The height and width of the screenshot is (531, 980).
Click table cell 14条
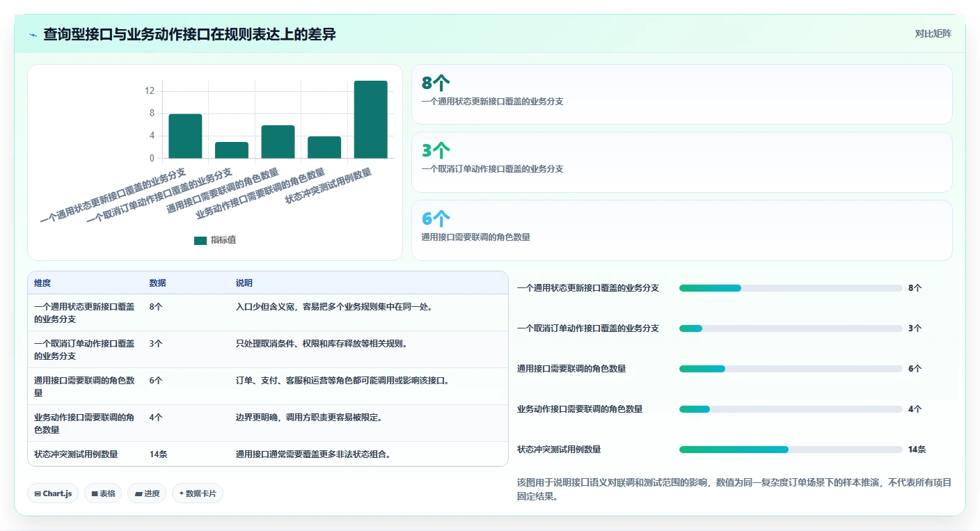click(158, 454)
